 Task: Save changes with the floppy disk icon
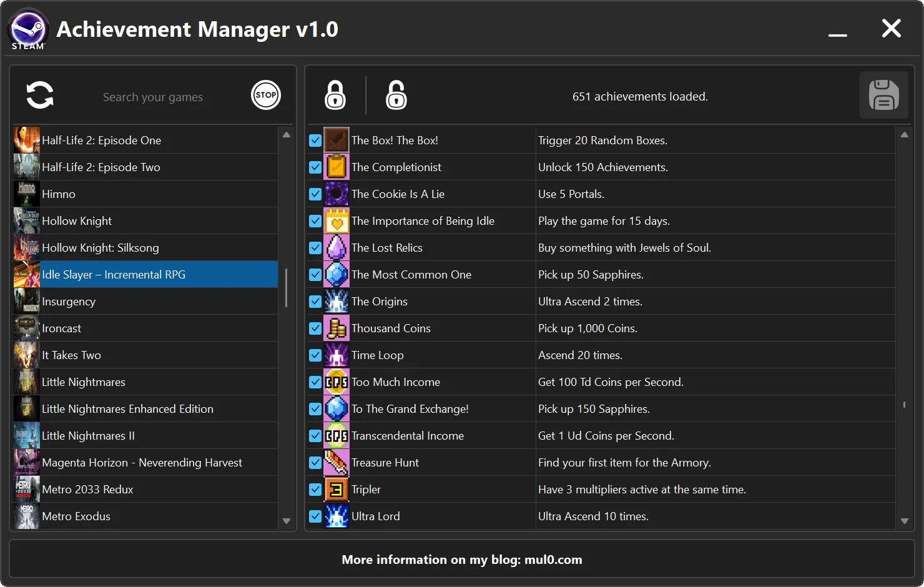(884, 96)
